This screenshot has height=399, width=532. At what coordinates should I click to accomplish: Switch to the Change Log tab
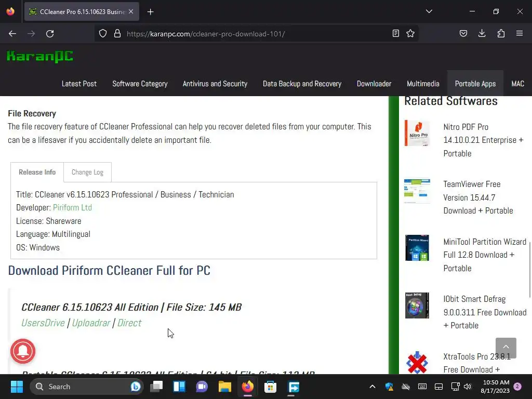pos(87,172)
